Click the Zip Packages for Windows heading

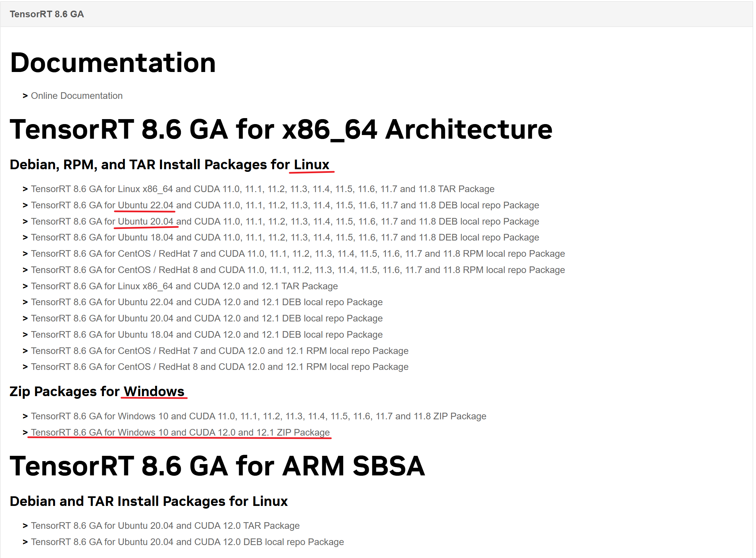(x=97, y=391)
